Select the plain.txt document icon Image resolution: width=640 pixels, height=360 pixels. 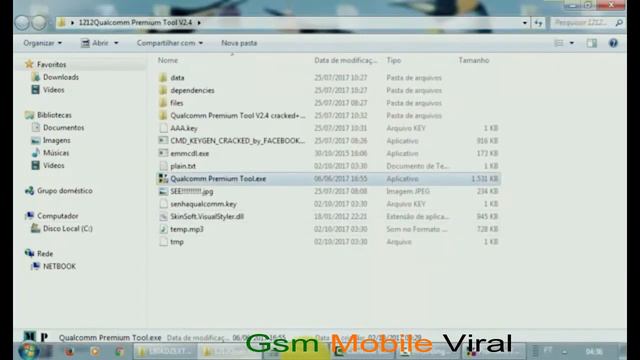click(163, 166)
